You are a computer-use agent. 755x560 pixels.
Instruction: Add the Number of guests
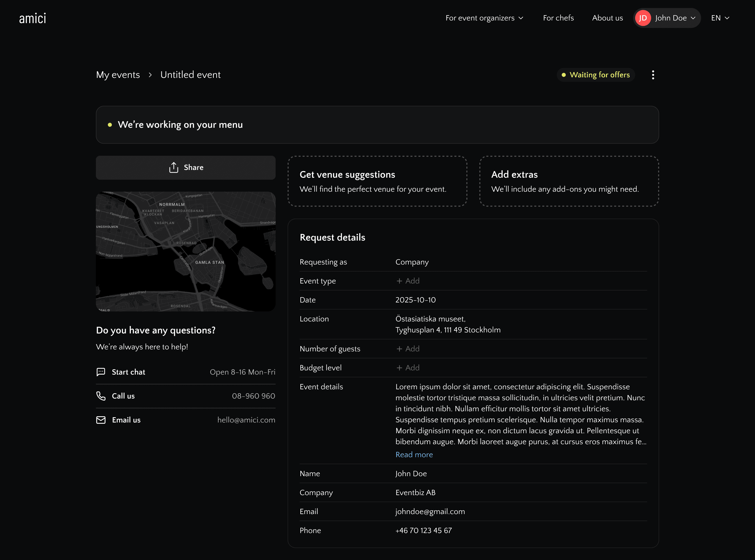point(408,349)
